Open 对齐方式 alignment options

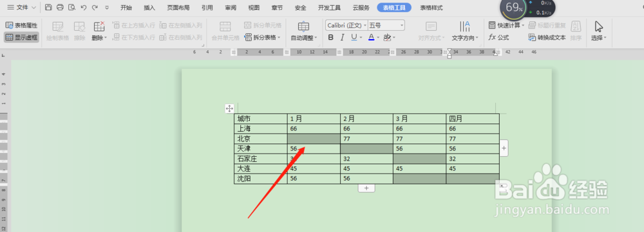(431, 31)
